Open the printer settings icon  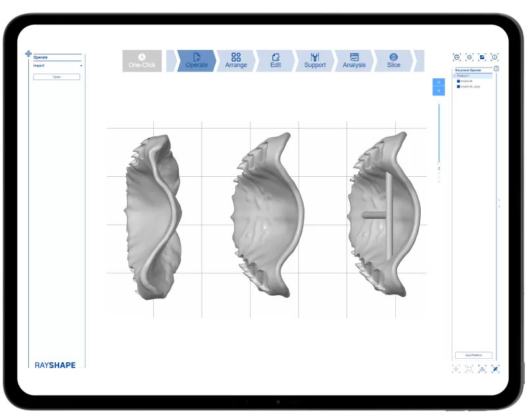457,57
